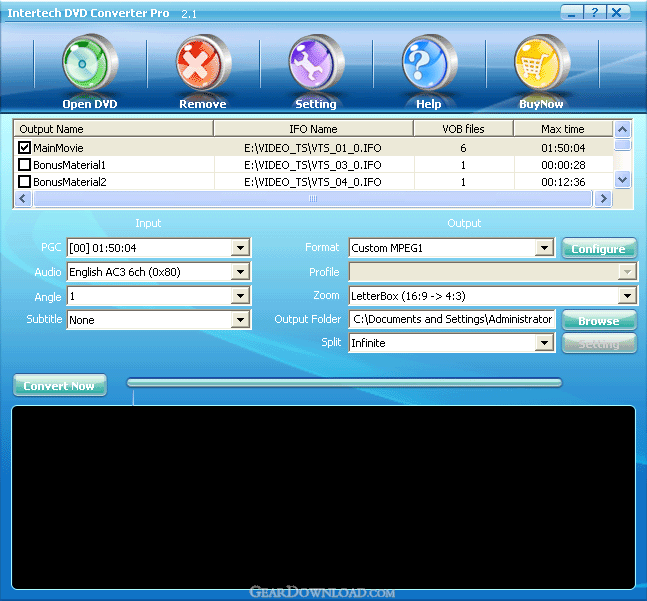The height and width of the screenshot is (601, 647).
Task: Click the horizontal scroll right arrow
Action: pos(603,198)
